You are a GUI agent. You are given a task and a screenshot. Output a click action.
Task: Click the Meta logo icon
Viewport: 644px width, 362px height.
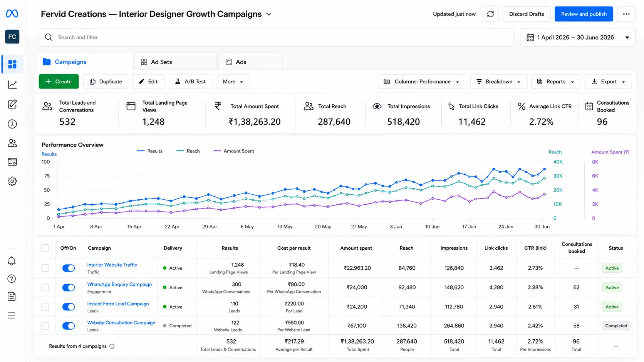[x=12, y=14]
